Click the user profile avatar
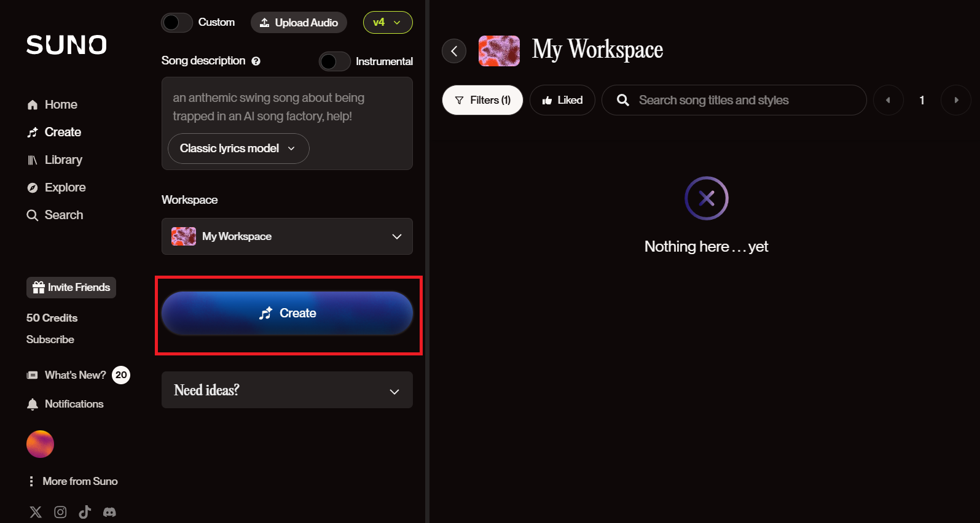 pyautogui.click(x=41, y=444)
